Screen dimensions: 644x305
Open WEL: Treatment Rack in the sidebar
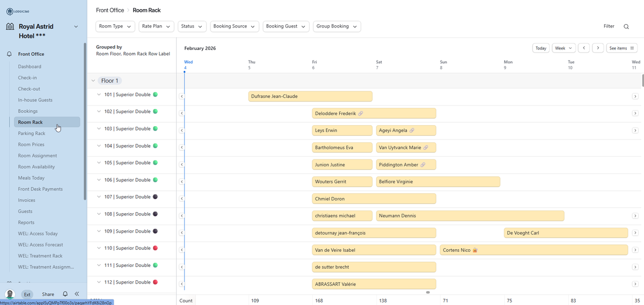[x=40, y=256]
